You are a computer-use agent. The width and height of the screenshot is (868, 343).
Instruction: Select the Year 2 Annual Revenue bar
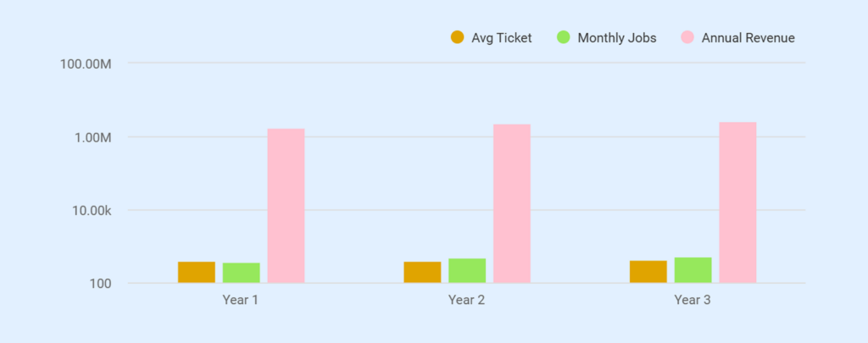[x=512, y=203]
